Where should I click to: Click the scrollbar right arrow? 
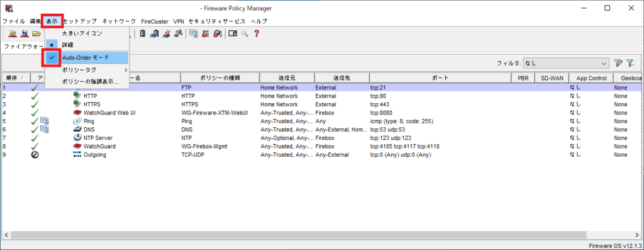(x=638, y=235)
